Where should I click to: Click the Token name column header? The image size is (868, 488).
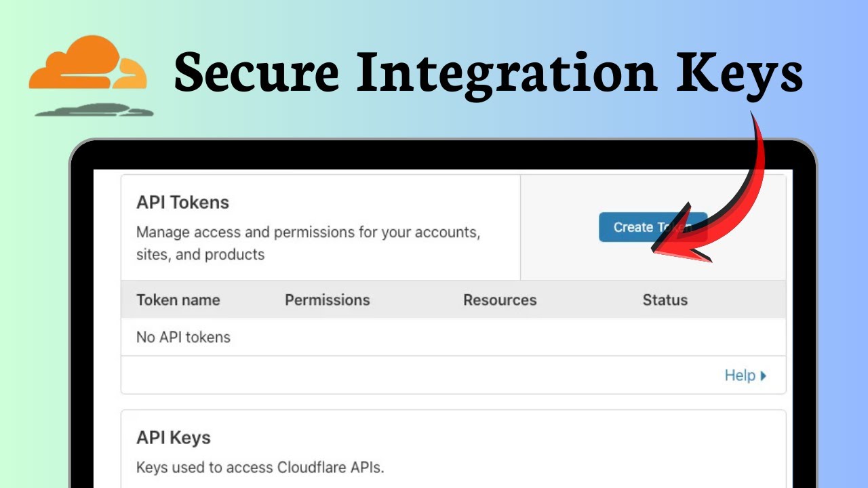(x=178, y=300)
